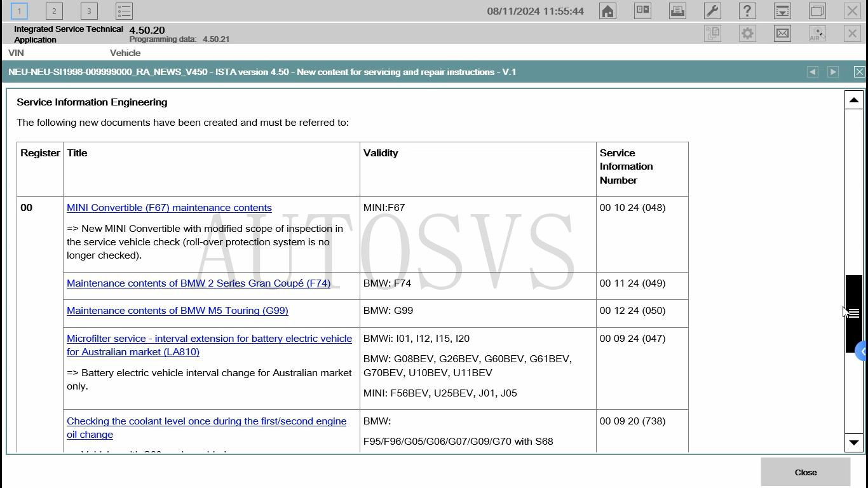The width and height of the screenshot is (868, 488).
Task: Select the '00 11 24 (049)' cell
Action: point(642,286)
